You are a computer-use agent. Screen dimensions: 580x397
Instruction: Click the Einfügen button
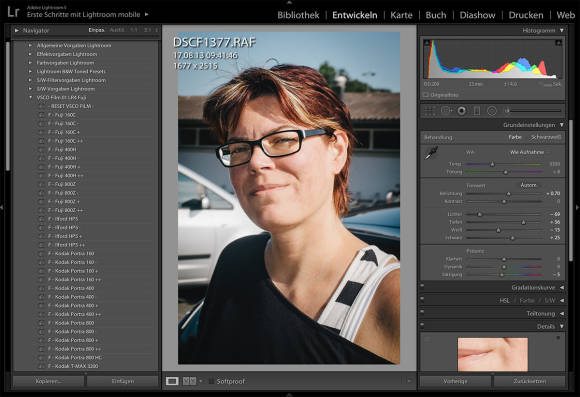(x=122, y=381)
